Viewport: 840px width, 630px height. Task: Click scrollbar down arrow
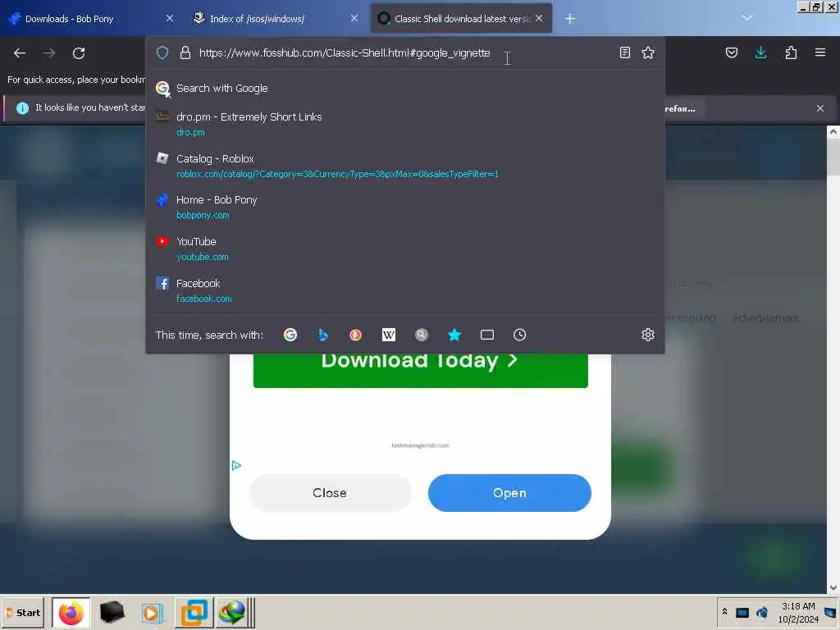833,587
